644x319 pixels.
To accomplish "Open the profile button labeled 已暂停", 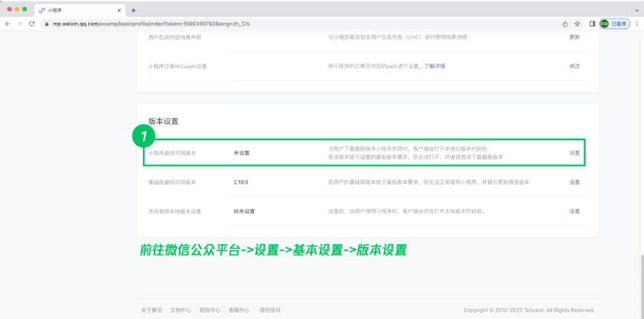I will pos(615,24).
